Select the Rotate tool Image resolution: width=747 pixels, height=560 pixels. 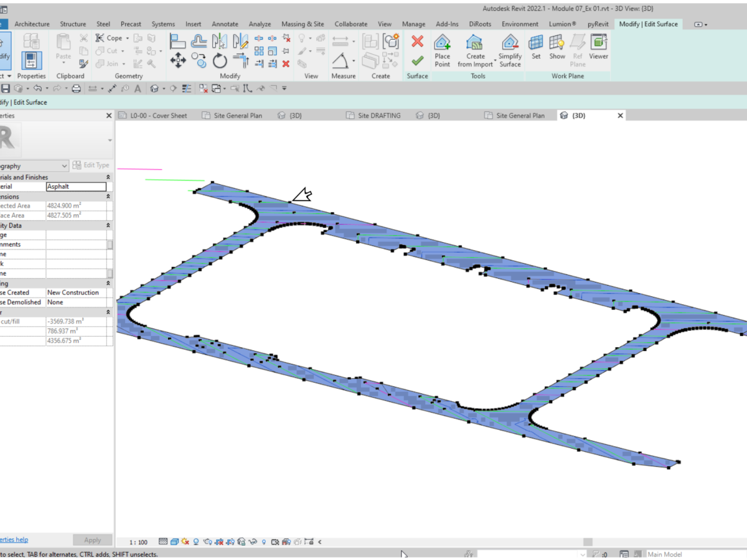tap(220, 60)
